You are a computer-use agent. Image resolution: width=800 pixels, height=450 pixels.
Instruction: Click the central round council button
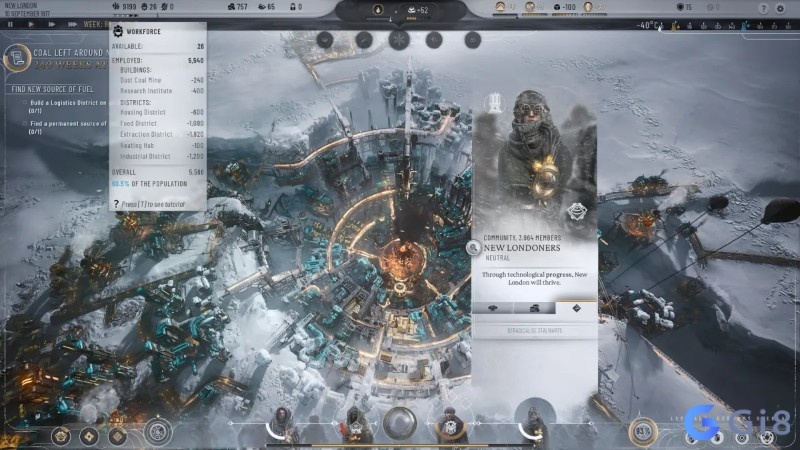pyautogui.click(x=400, y=423)
